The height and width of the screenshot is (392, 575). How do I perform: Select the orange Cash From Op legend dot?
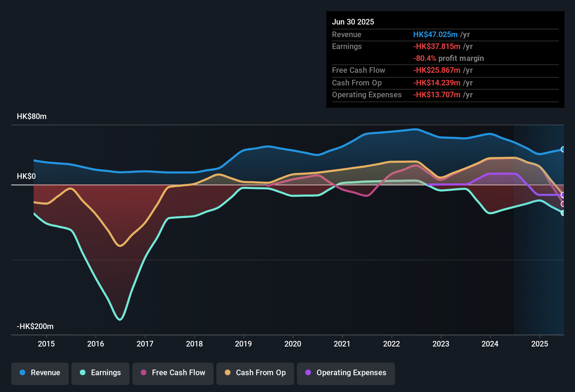[x=227, y=373]
